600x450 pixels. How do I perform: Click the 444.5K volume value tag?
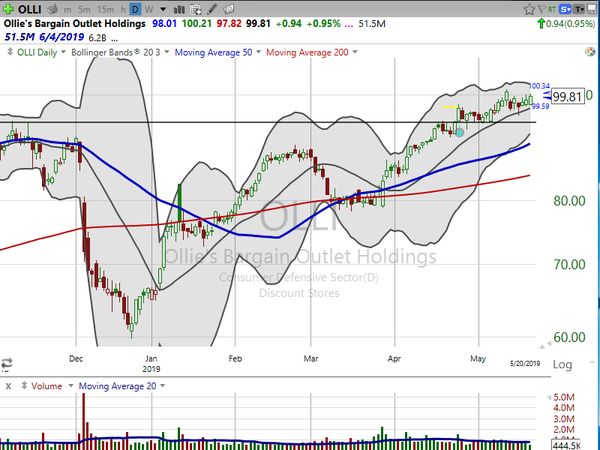tap(567, 445)
